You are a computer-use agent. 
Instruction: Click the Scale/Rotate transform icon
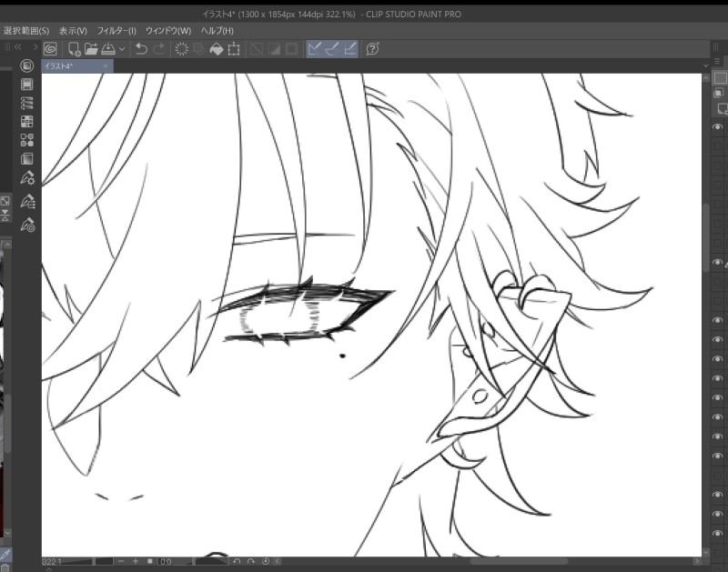[234, 49]
